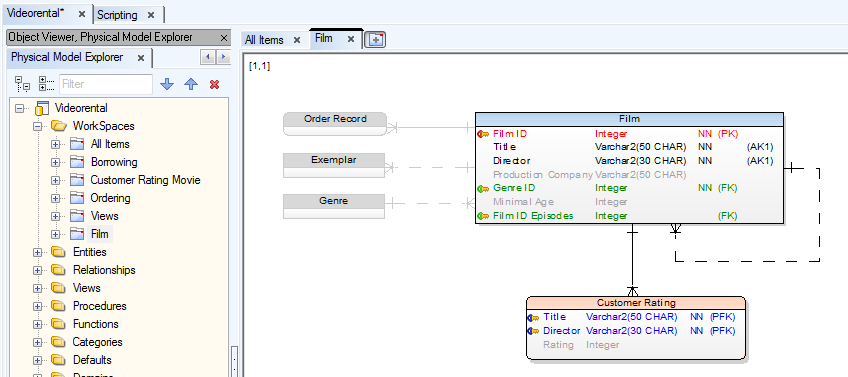Click the Categories folder icon
848x377 pixels.
pyautogui.click(x=58, y=341)
